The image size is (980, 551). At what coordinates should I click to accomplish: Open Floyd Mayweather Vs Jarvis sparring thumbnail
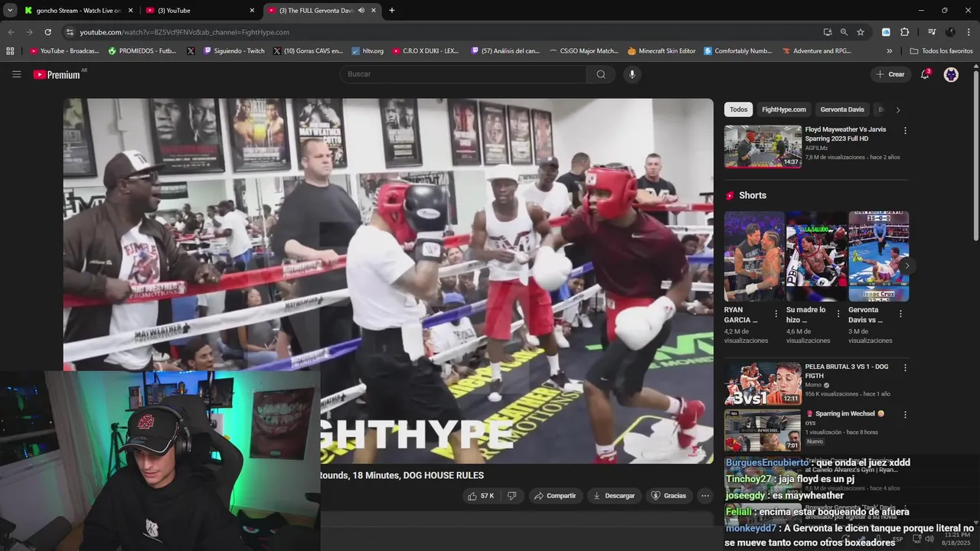(x=763, y=146)
